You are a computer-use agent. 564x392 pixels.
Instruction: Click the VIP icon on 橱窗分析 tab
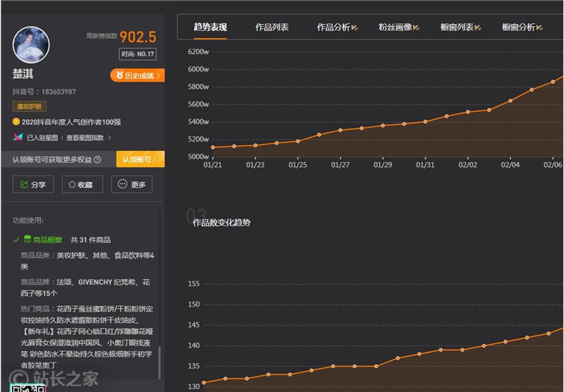coord(539,27)
